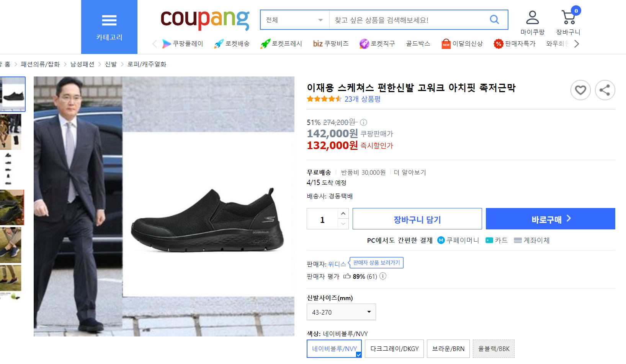The width and height of the screenshot is (626, 364).
Task: Click 바로구매 button
Action: coord(551,219)
